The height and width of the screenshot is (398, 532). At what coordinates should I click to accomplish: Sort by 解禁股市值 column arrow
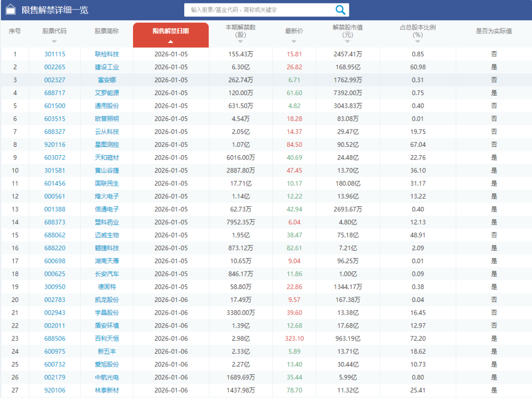(347, 41)
